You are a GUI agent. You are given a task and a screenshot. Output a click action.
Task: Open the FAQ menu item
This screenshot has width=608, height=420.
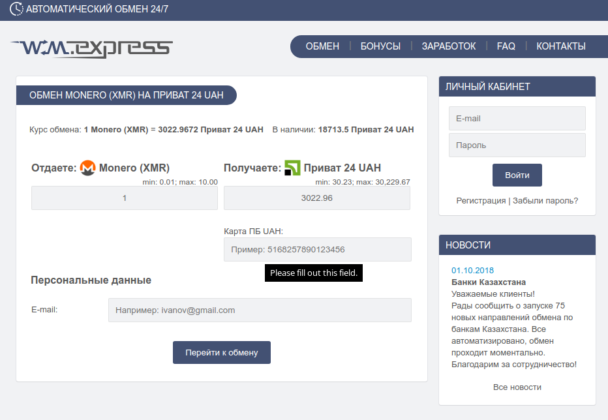(x=506, y=47)
